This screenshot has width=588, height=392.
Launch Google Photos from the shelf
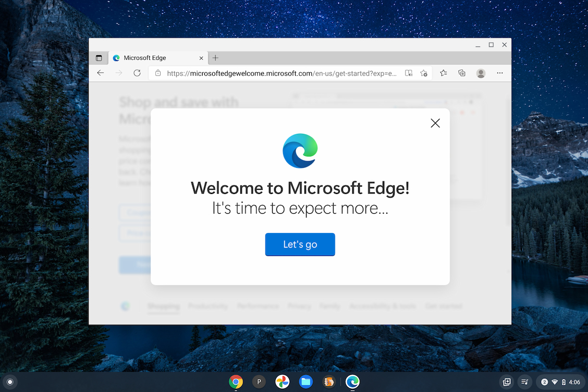283,382
